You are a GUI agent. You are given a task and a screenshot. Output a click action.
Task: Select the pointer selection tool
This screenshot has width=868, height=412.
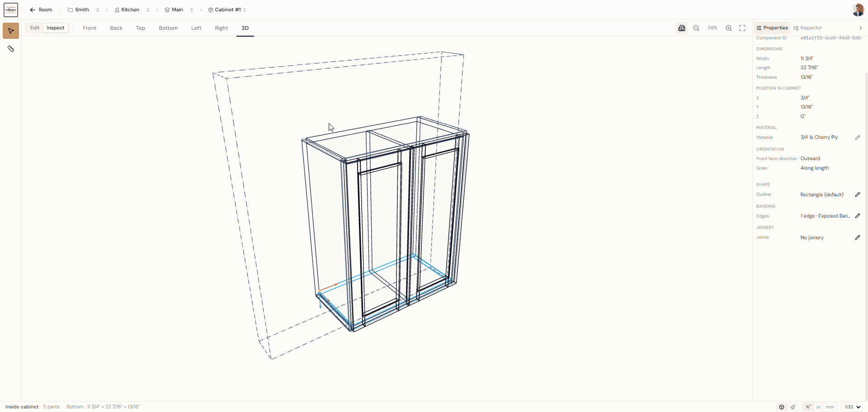tap(11, 31)
